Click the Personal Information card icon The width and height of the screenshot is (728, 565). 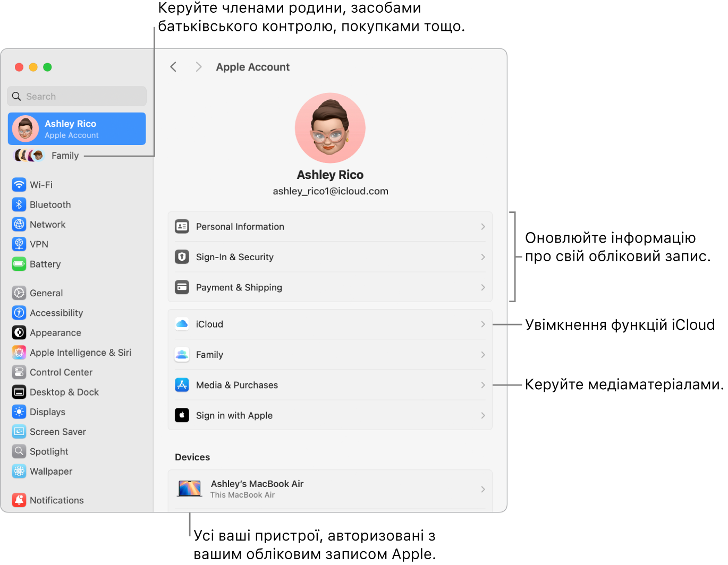[x=182, y=227]
